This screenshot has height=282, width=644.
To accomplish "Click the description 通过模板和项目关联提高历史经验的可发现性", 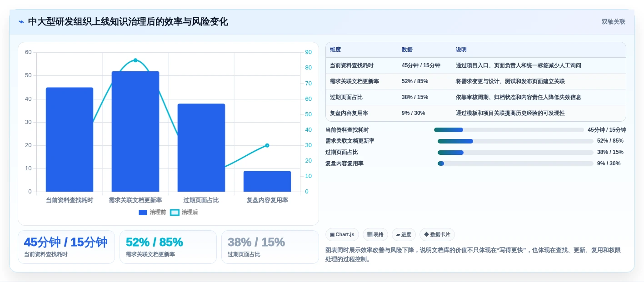I will pos(510,113).
